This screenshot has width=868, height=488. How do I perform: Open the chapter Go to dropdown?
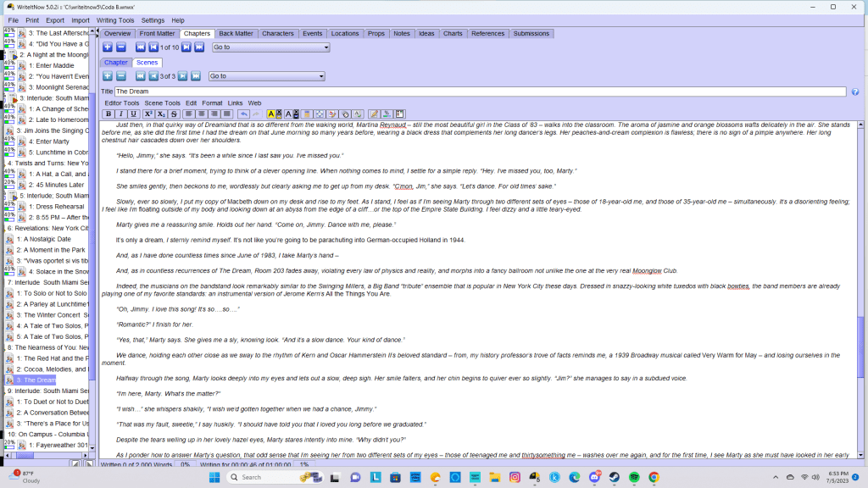tap(270, 47)
